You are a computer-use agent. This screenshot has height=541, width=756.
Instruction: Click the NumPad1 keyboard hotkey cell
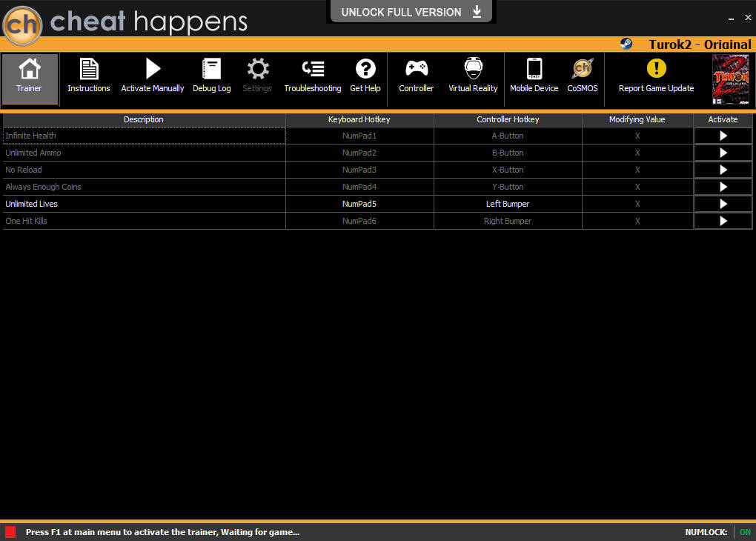pos(359,136)
